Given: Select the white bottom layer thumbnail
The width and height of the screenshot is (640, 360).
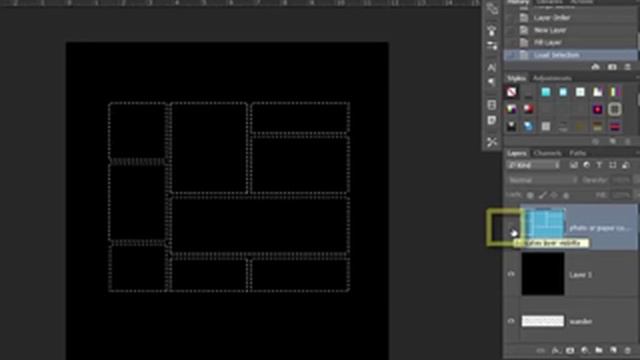Looking at the screenshot, I should point(543,321).
